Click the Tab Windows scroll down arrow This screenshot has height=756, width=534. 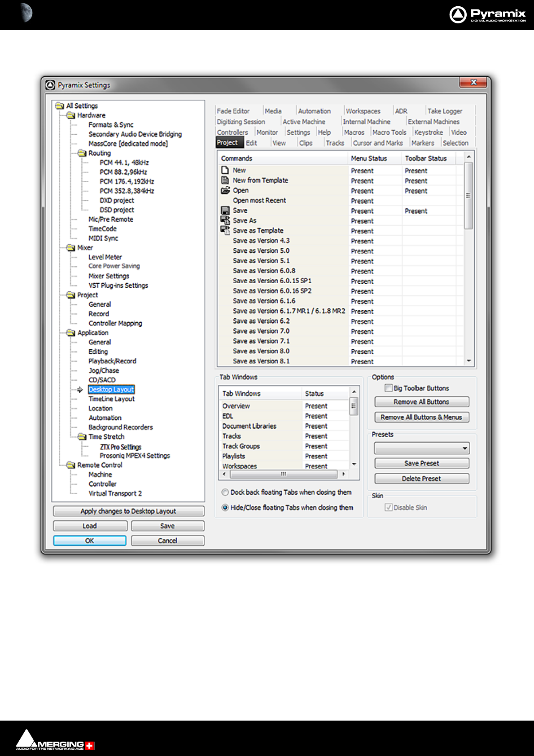coord(354,464)
